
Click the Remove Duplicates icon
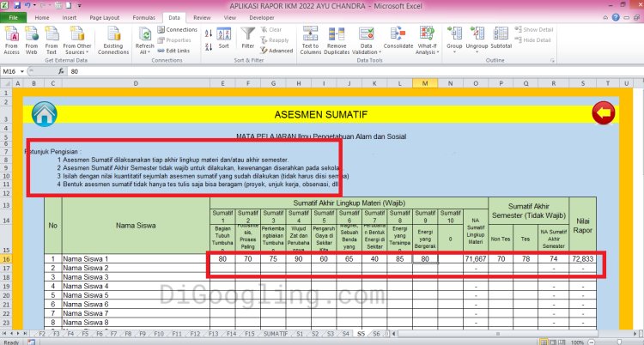[337, 39]
